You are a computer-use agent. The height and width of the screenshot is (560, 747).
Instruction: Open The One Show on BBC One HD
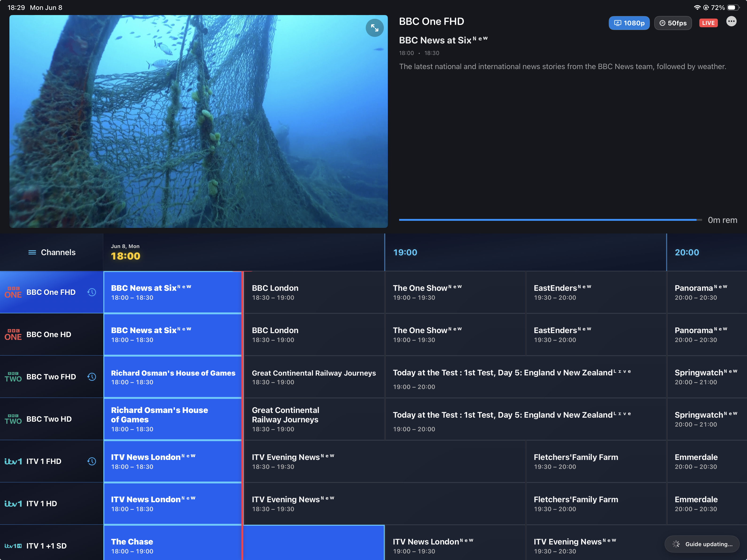[455, 334]
